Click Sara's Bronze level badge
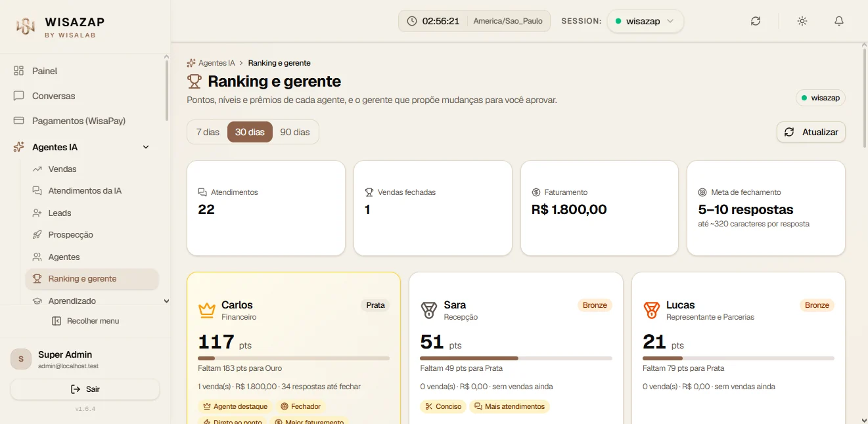Image resolution: width=868 pixels, height=424 pixels. pos(595,305)
